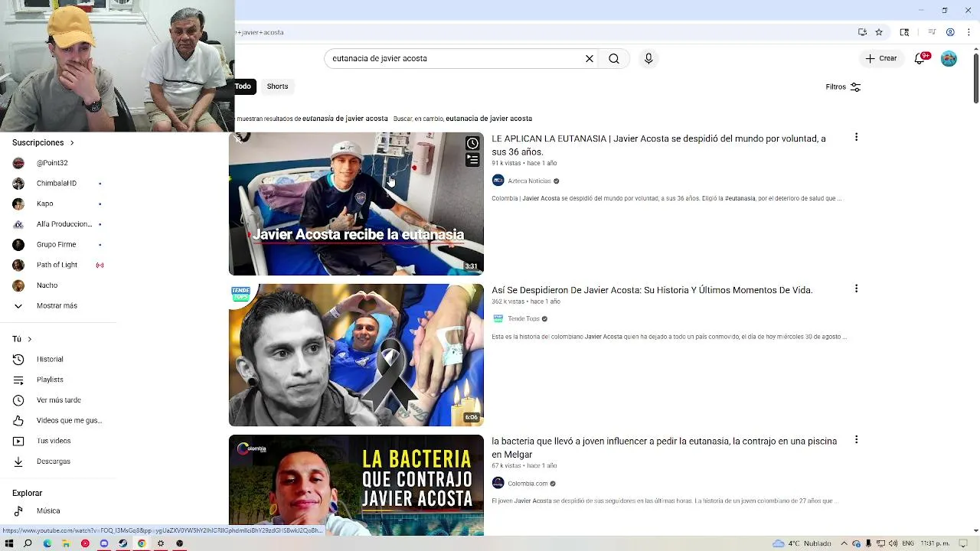Open File Explorer from the taskbar

point(66,543)
